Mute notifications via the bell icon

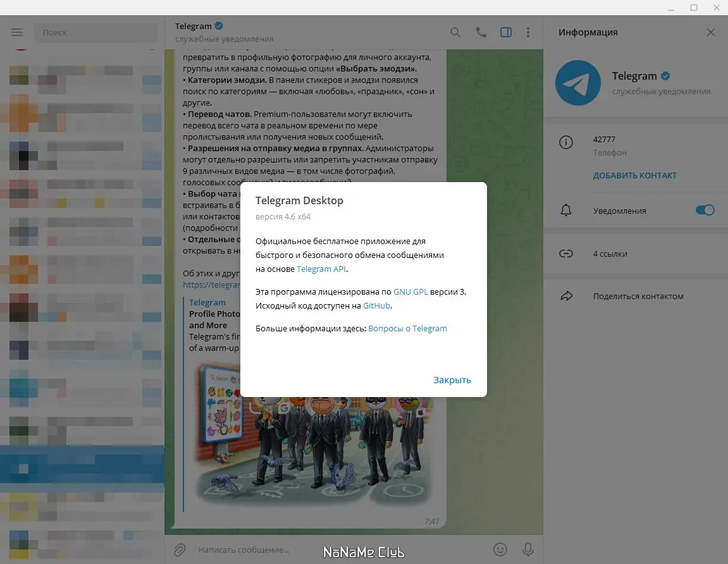tap(566, 211)
